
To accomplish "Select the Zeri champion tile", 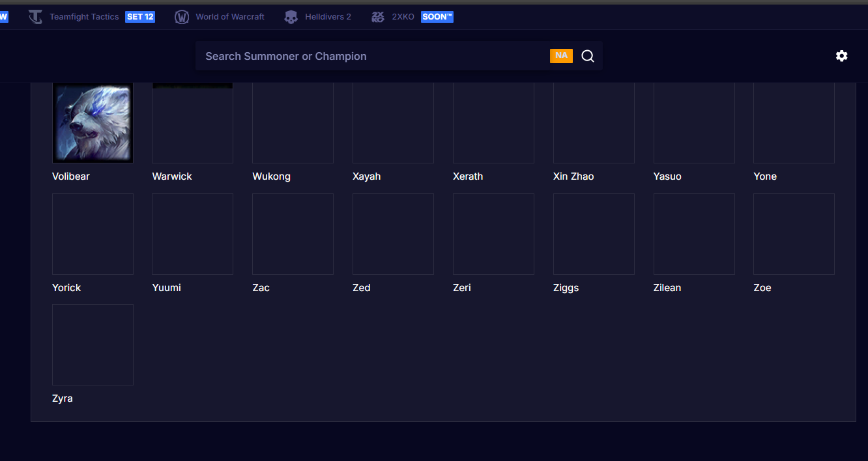I will point(493,234).
